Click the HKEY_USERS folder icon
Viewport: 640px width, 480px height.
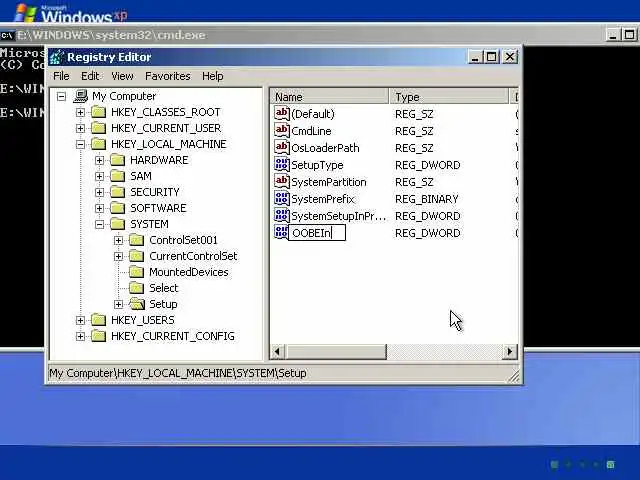[98, 320]
